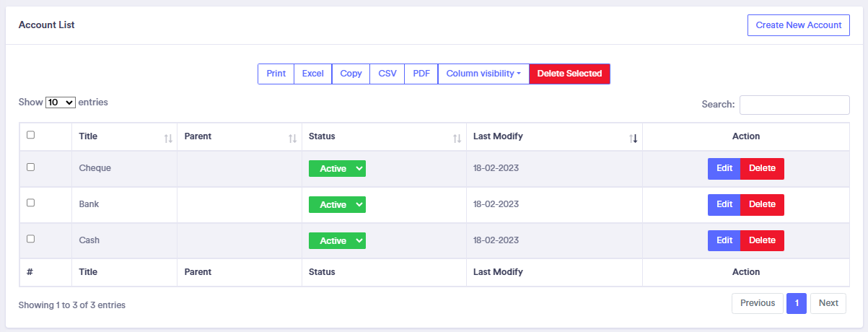The image size is (868, 332).
Task: Open the entries-per-page dropdown
Action: (x=61, y=102)
